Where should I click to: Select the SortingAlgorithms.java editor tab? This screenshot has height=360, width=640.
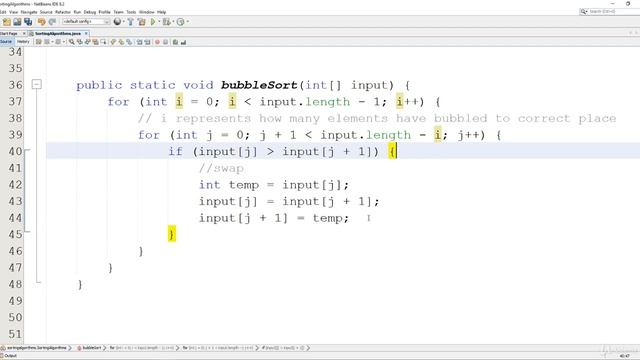(x=58, y=33)
